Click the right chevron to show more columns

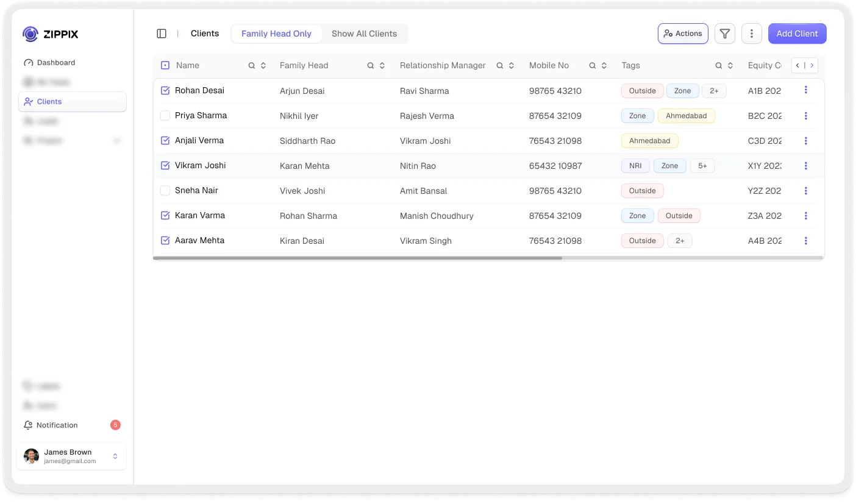click(x=812, y=65)
